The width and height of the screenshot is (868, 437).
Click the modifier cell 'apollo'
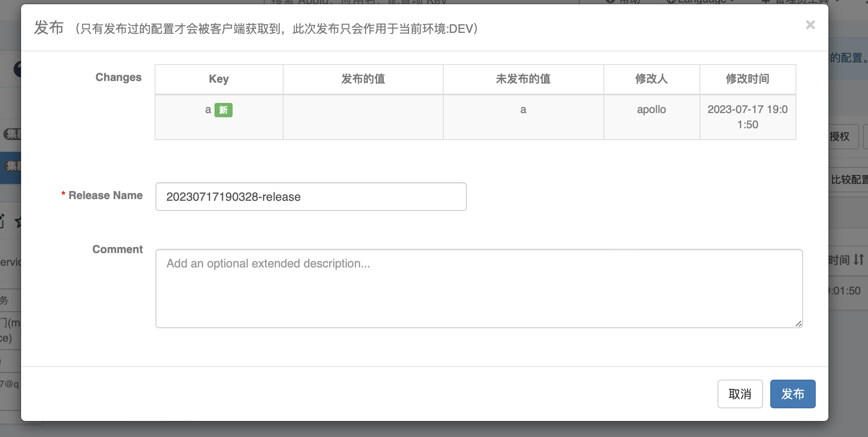point(651,117)
